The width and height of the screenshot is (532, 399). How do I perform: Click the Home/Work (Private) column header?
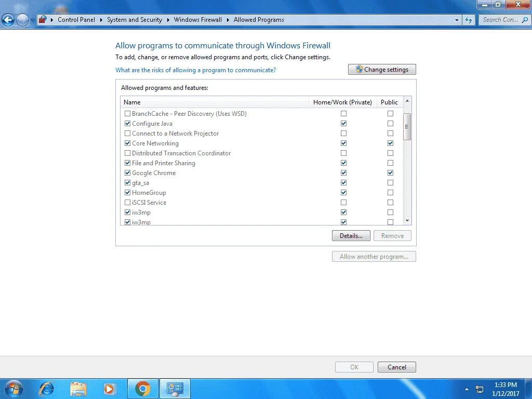pos(342,102)
